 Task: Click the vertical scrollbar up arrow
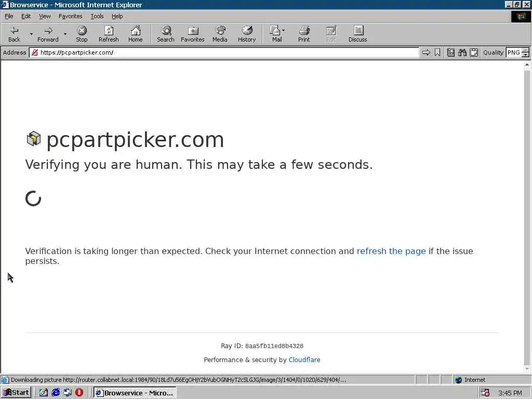(527, 64)
